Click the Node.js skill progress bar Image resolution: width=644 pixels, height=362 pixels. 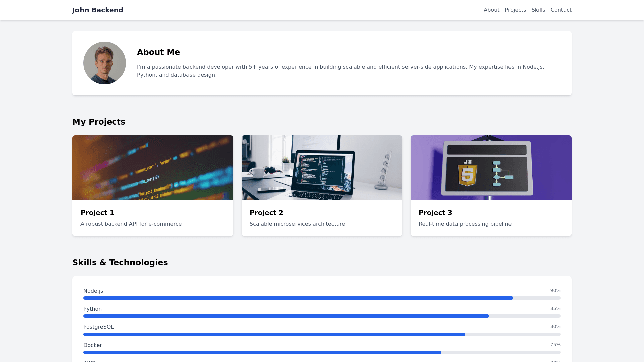[x=322, y=298]
